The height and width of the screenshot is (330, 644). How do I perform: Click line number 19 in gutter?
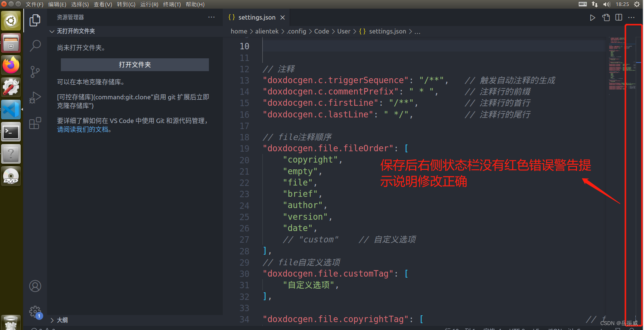[244, 149]
